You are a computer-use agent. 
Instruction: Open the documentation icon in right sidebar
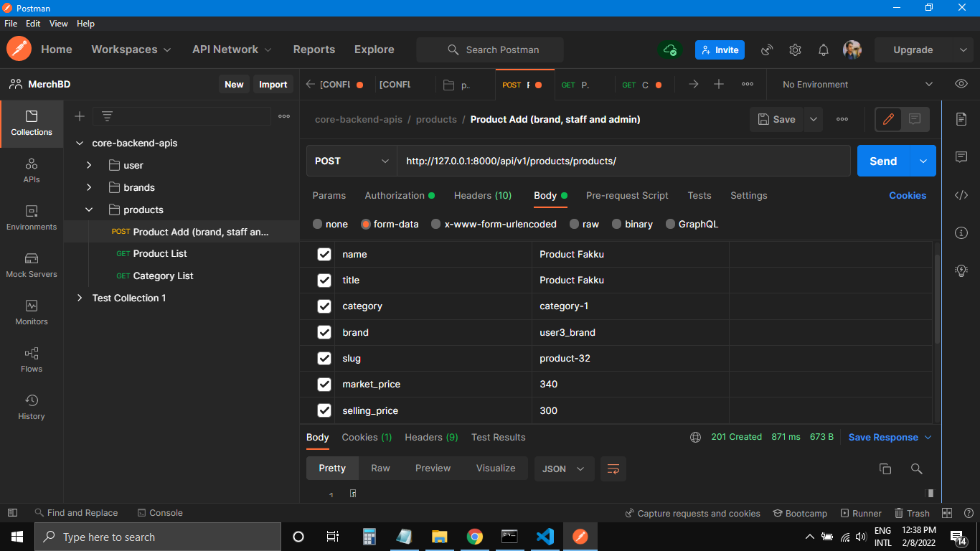pyautogui.click(x=961, y=119)
